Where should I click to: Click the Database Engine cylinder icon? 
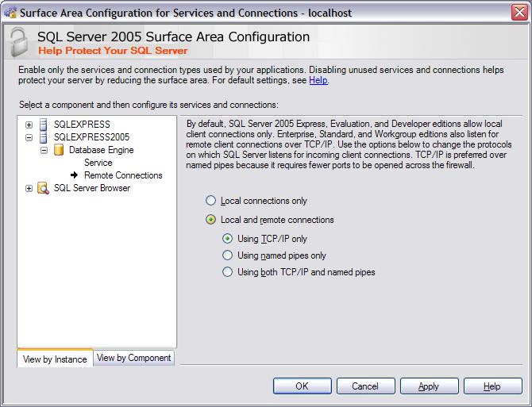[59, 150]
